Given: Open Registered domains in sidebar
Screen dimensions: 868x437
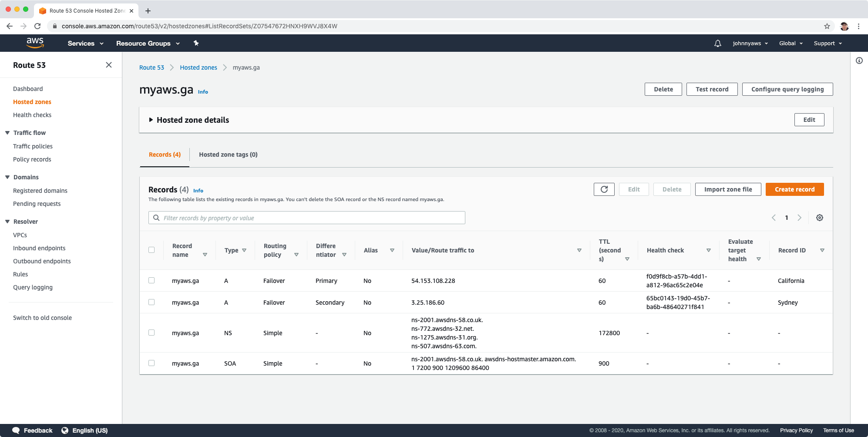Looking at the screenshot, I should point(40,191).
